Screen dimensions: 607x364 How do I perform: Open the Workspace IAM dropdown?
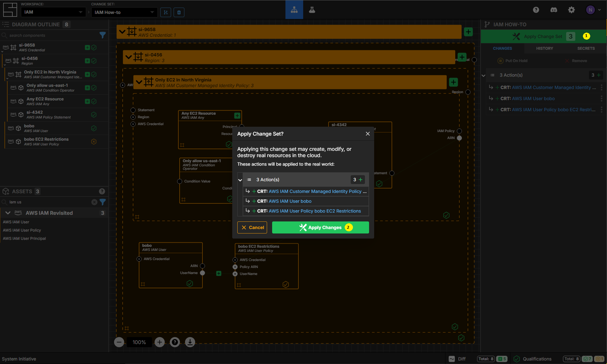pyautogui.click(x=53, y=12)
